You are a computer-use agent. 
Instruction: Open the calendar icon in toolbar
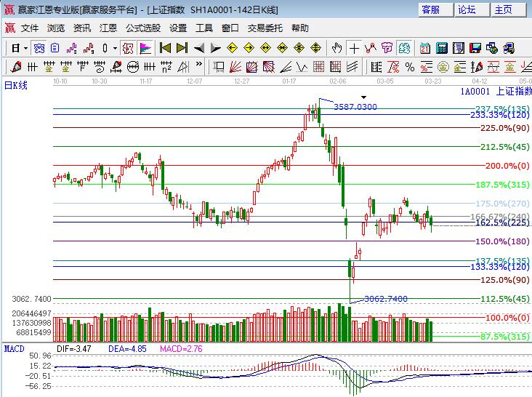(x=424, y=48)
